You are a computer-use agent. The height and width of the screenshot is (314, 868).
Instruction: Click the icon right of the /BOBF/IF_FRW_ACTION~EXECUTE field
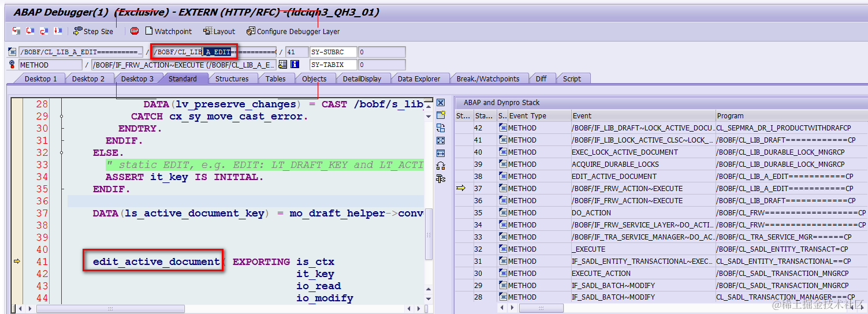point(283,65)
